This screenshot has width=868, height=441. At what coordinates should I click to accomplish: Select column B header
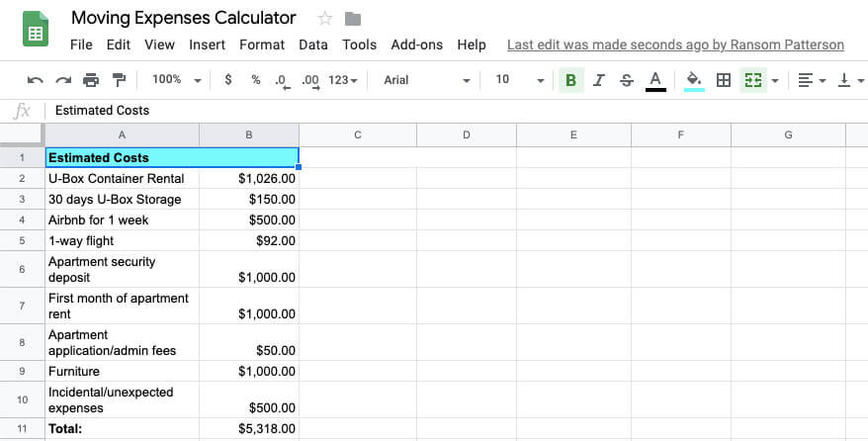pos(249,135)
